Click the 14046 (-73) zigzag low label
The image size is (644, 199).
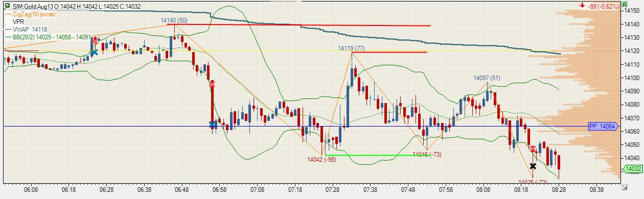(x=427, y=154)
